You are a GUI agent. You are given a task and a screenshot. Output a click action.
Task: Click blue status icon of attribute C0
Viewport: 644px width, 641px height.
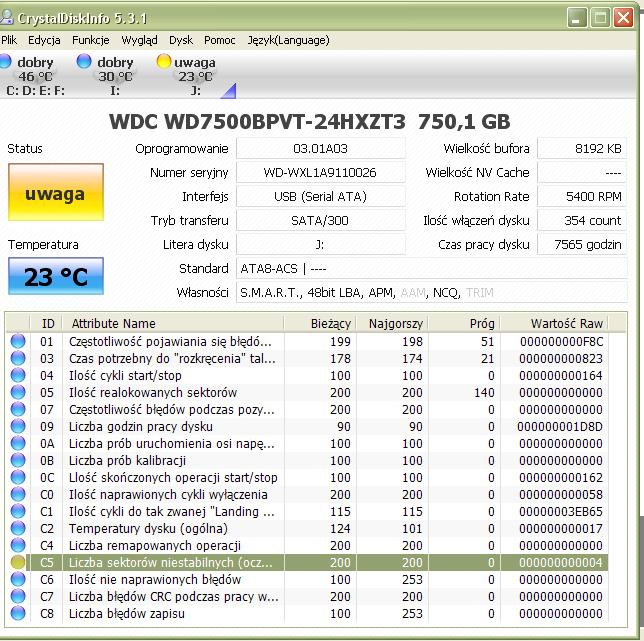[18, 494]
